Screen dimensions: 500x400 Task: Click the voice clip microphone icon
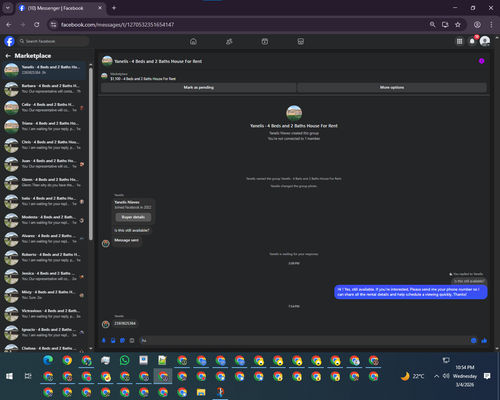coord(104,340)
